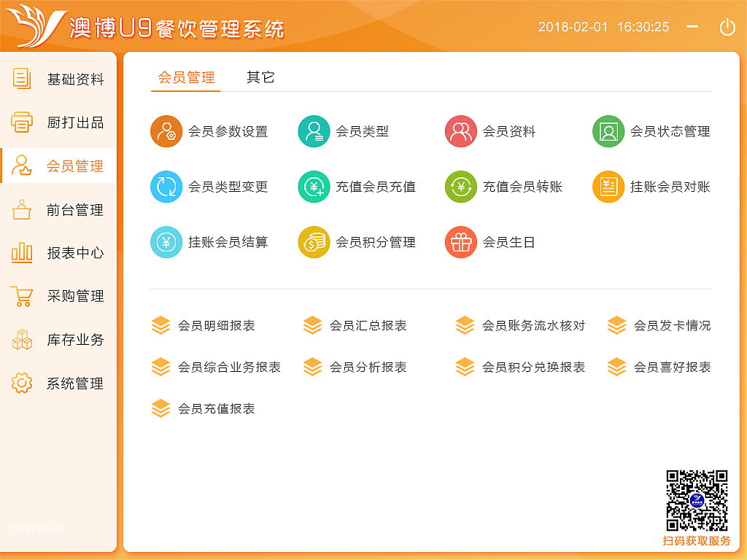Click the 挂账会员对账 icon
Image resolution: width=747 pixels, height=560 pixels.
click(608, 187)
